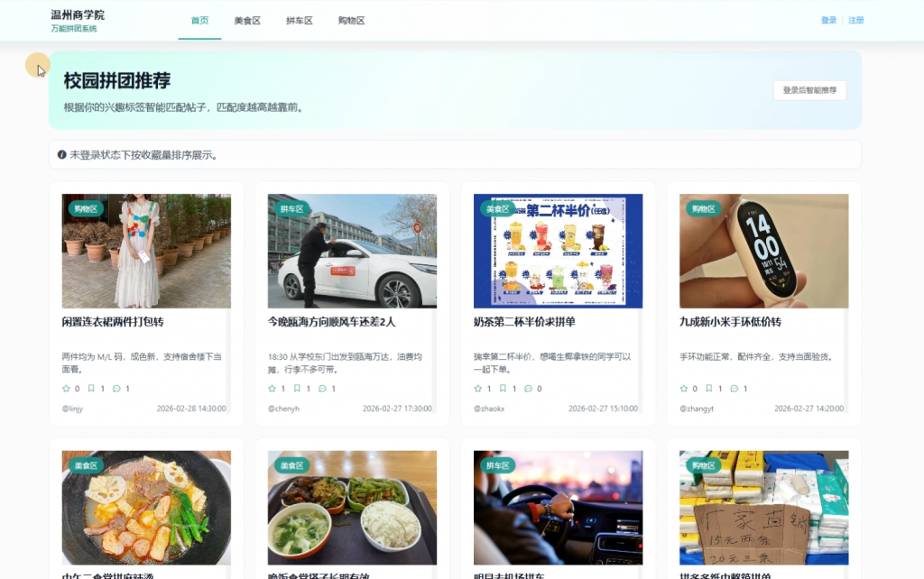Screen dimensions: 924x579
Task: Open the hotpot bowl food image
Action: tap(146, 508)
